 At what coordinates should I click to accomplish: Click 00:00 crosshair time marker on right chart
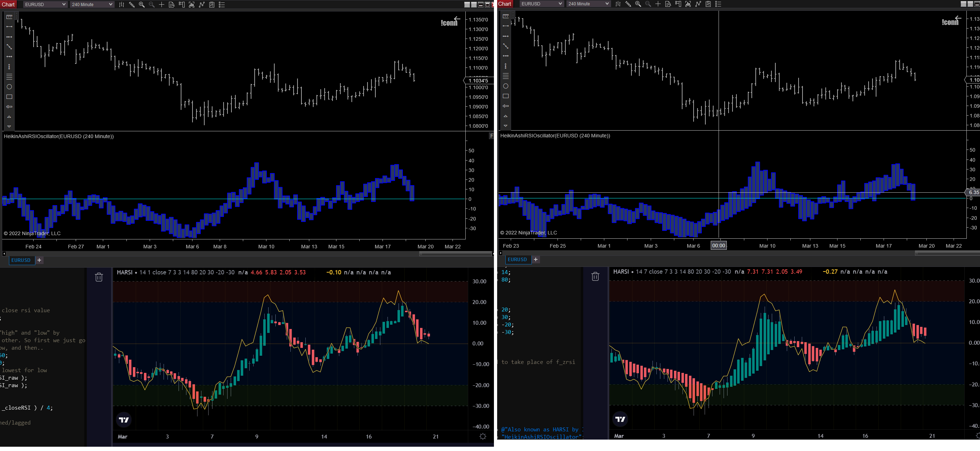tap(719, 245)
